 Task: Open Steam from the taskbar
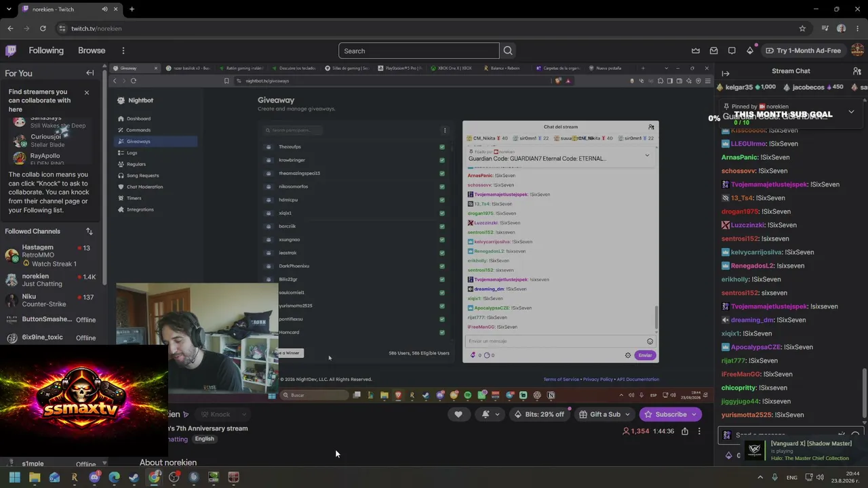point(134,477)
